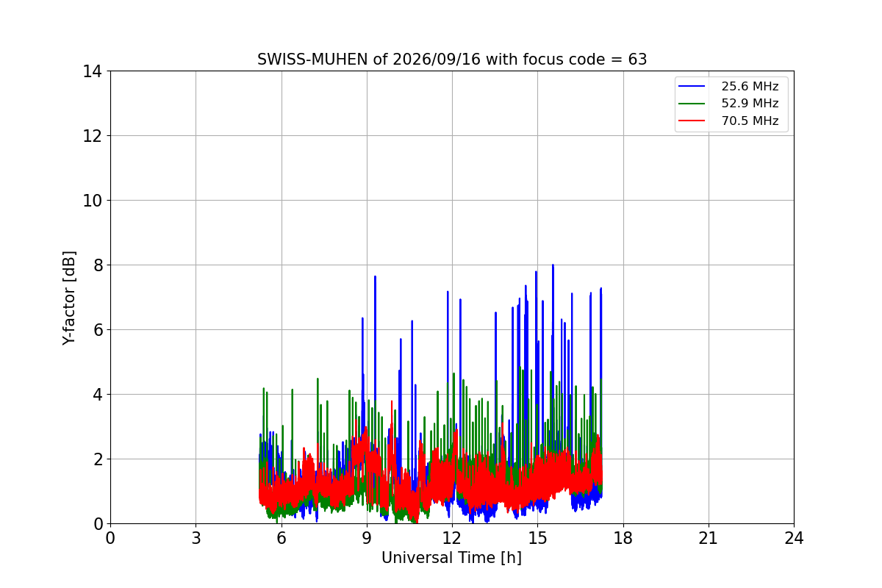Click the x-axis tick label 12
The height and width of the screenshot is (588, 882).
[x=452, y=538]
